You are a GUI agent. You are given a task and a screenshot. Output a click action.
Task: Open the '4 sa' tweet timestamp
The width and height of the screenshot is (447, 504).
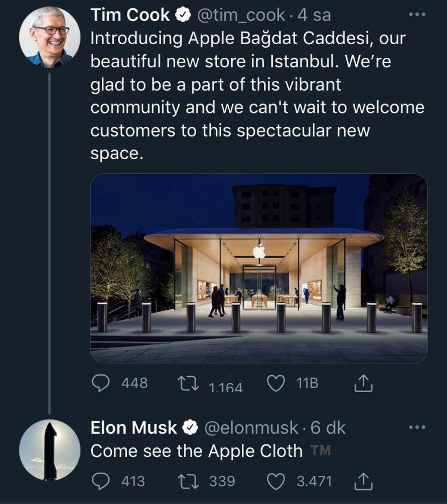315,15
